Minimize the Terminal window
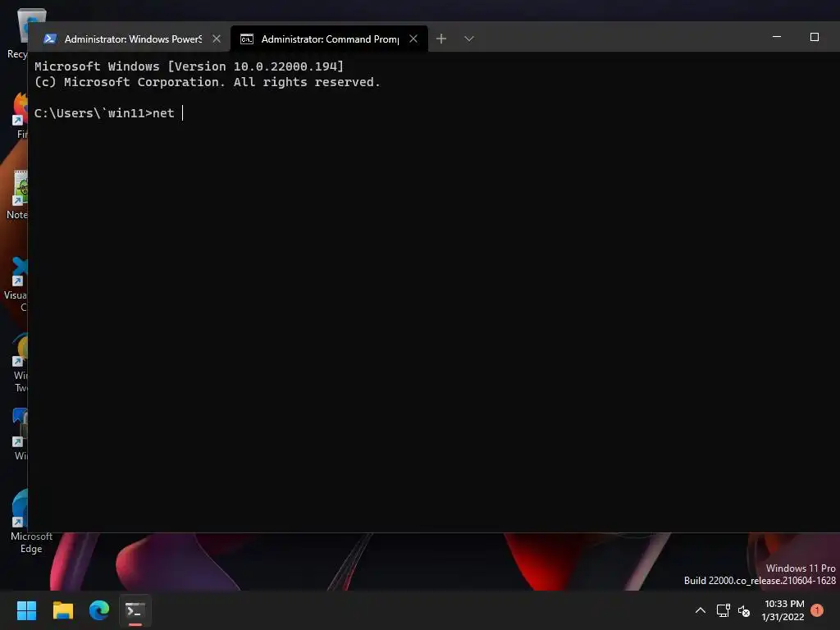This screenshot has height=630, width=840. (x=777, y=37)
